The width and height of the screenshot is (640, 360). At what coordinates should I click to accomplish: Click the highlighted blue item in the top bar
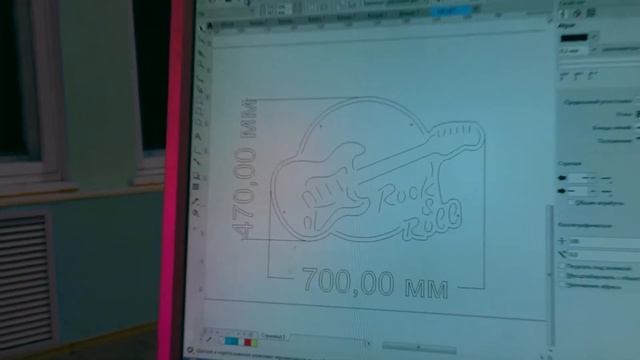coord(450,12)
